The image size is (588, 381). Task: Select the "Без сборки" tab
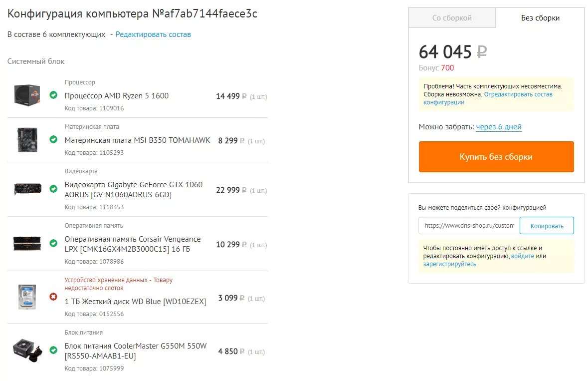click(540, 18)
